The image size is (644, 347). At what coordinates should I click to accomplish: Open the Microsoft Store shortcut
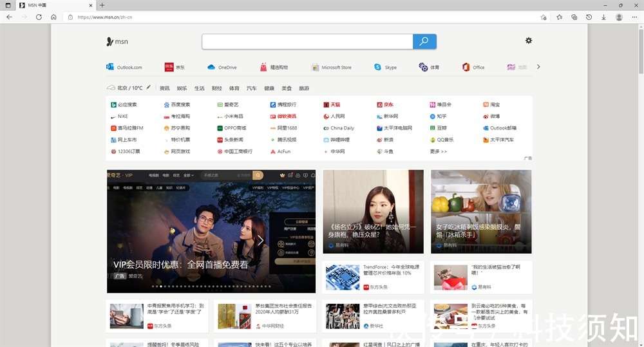click(332, 68)
